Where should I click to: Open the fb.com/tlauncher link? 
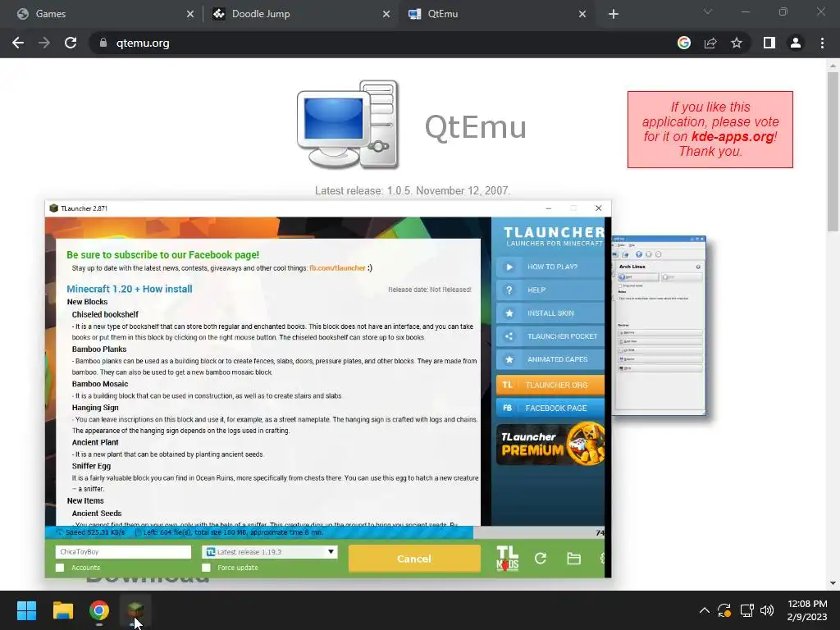point(337,268)
